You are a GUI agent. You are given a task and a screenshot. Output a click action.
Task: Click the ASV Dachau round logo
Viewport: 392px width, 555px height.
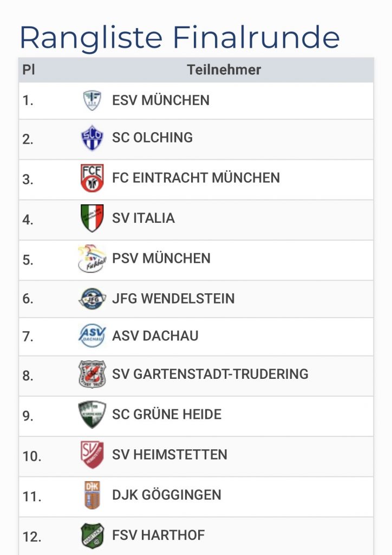(x=92, y=336)
